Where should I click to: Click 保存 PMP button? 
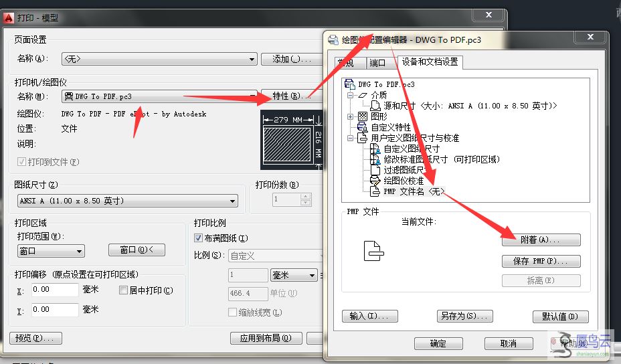[541, 261]
